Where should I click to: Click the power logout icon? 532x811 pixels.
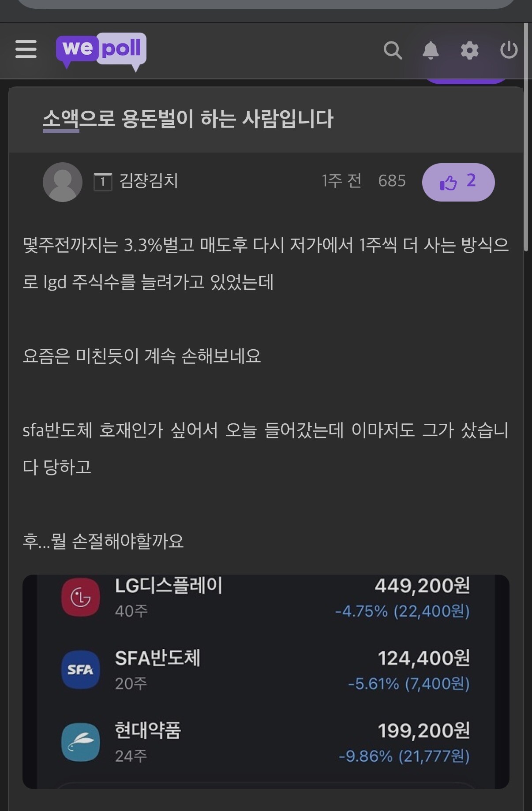(509, 50)
